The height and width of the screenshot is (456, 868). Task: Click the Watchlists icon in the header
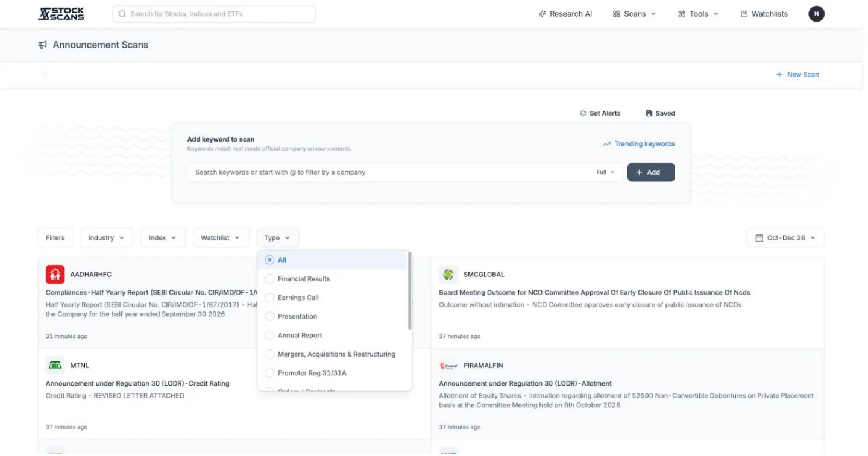click(744, 14)
